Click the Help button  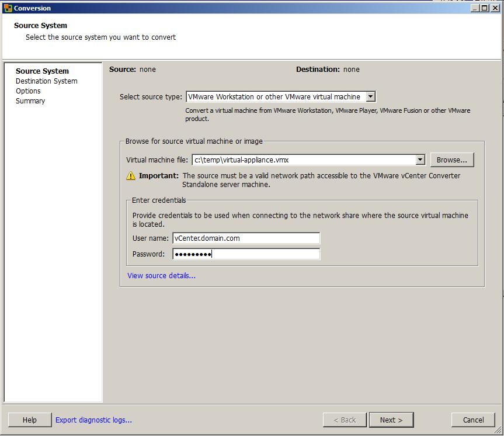[29, 420]
